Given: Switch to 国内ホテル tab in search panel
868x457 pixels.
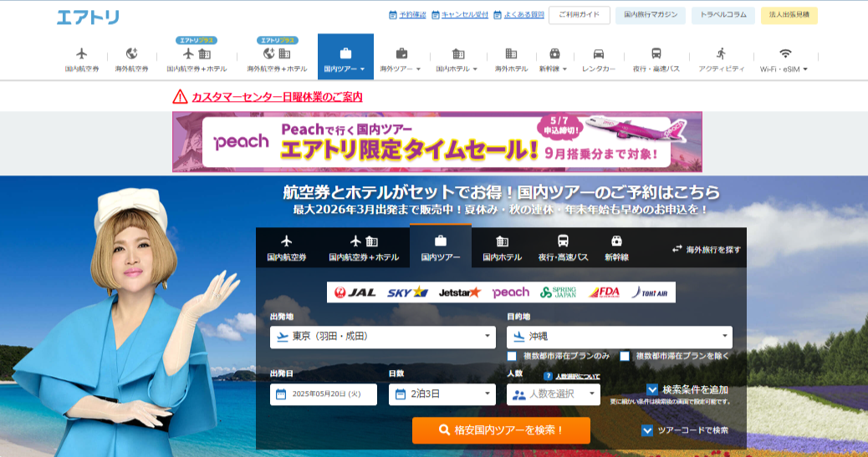Looking at the screenshot, I should click(502, 248).
